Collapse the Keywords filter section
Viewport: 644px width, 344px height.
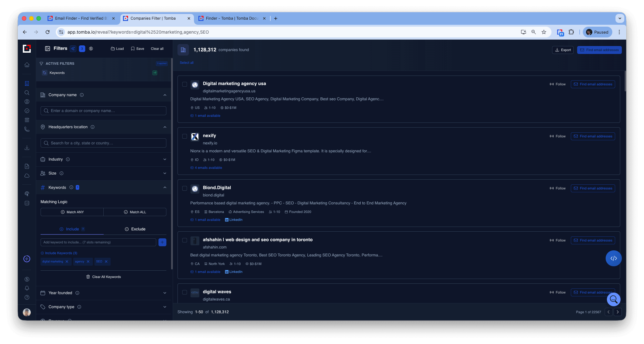click(x=165, y=188)
